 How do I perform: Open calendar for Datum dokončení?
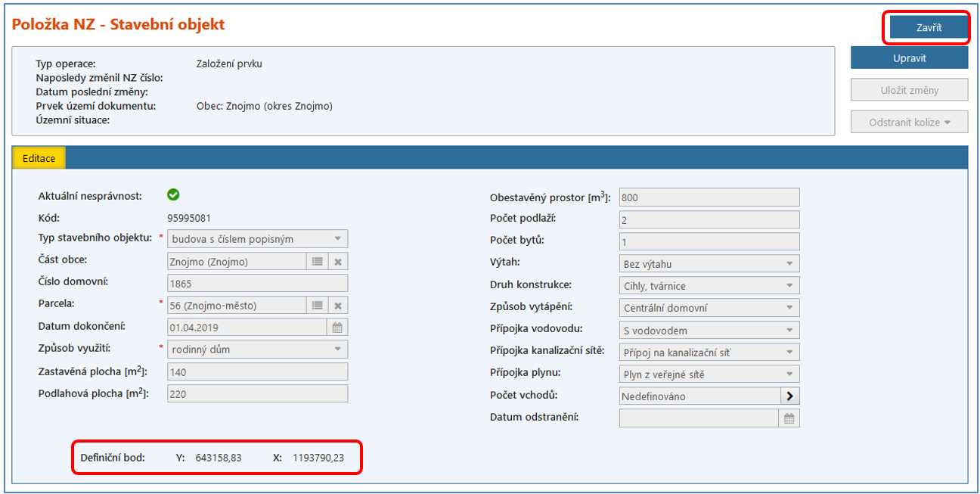(337, 328)
